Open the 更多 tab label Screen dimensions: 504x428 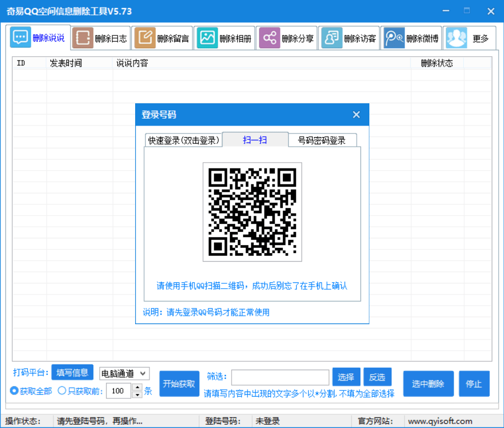(481, 39)
